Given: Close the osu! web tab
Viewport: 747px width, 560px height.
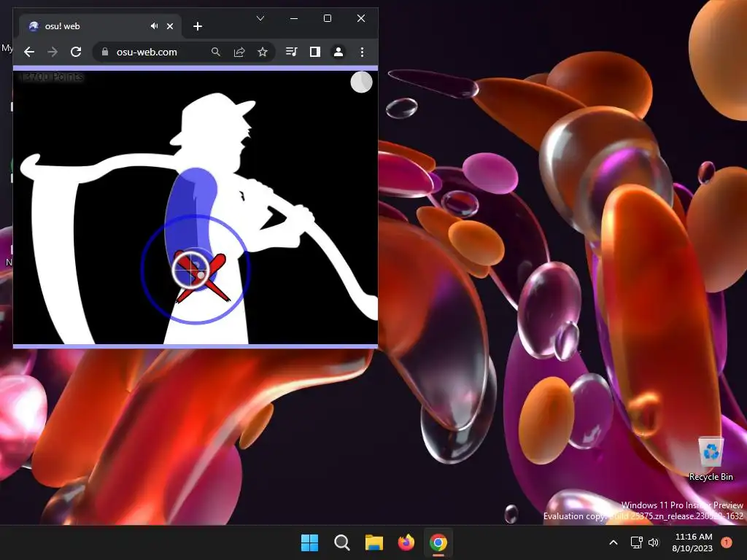Looking at the screenshot, I should 170,26.
